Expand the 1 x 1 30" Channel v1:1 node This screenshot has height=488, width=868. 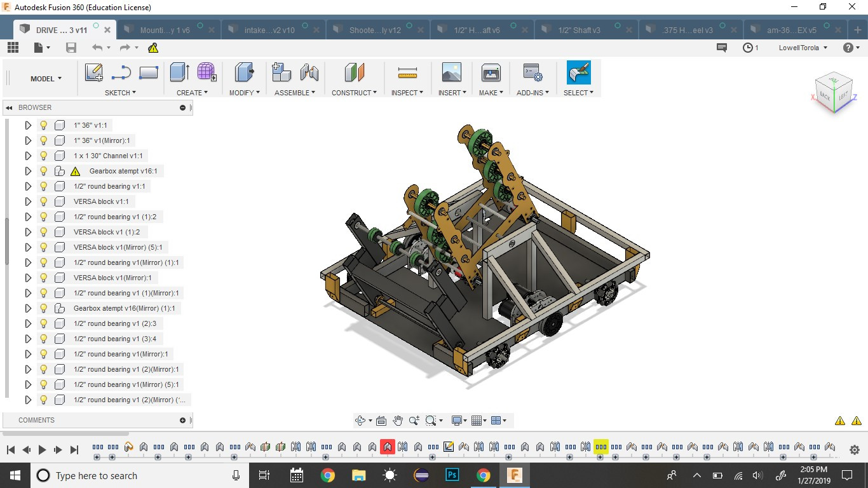(28, 156)
